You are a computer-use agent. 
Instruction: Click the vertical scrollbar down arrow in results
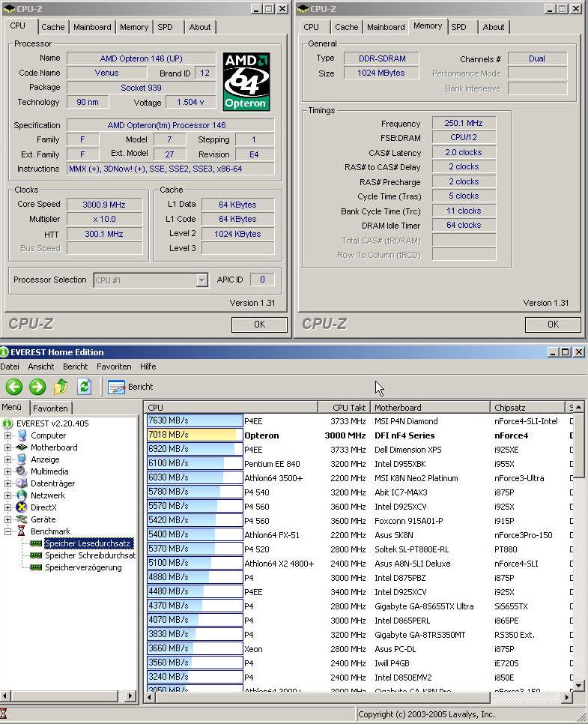pyautogui.click(x=578, y=686)
